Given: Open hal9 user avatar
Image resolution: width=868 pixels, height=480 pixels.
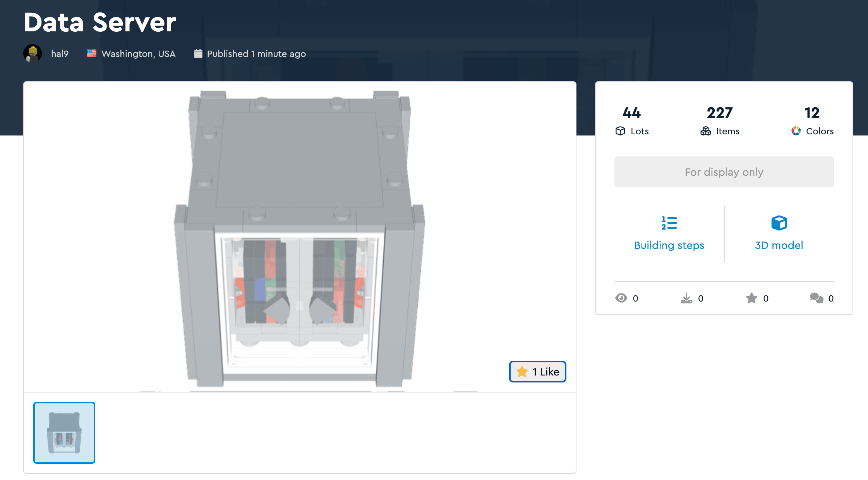Looking at the screenshot, I should (33, 53).
